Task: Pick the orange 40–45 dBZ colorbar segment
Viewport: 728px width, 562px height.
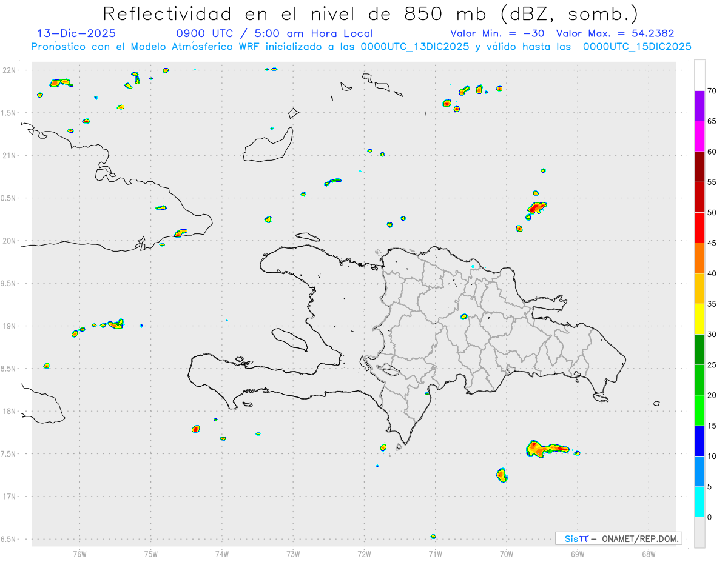Action: 699,258
